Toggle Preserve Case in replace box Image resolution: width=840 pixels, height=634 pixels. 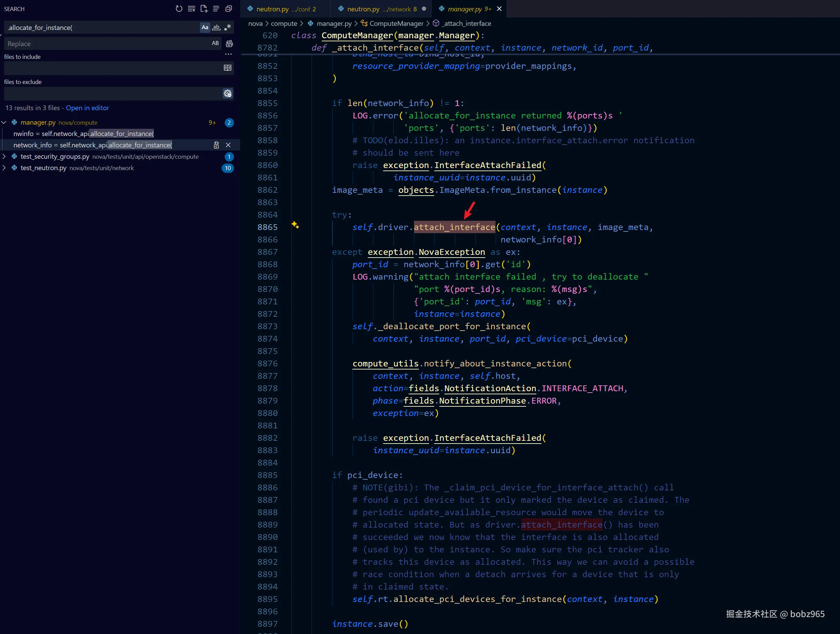[x=215, y=43]
